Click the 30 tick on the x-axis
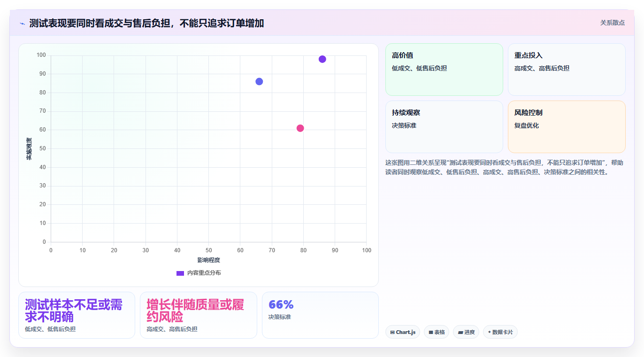Screen dimensions: 644x357 pyautogui.click(x=146, y=250)
